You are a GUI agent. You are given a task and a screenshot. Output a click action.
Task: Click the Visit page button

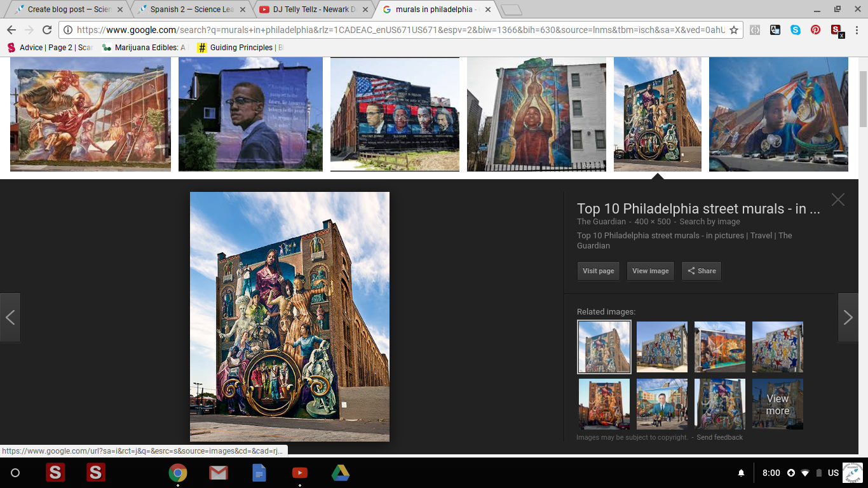click(x=599, y=271)
